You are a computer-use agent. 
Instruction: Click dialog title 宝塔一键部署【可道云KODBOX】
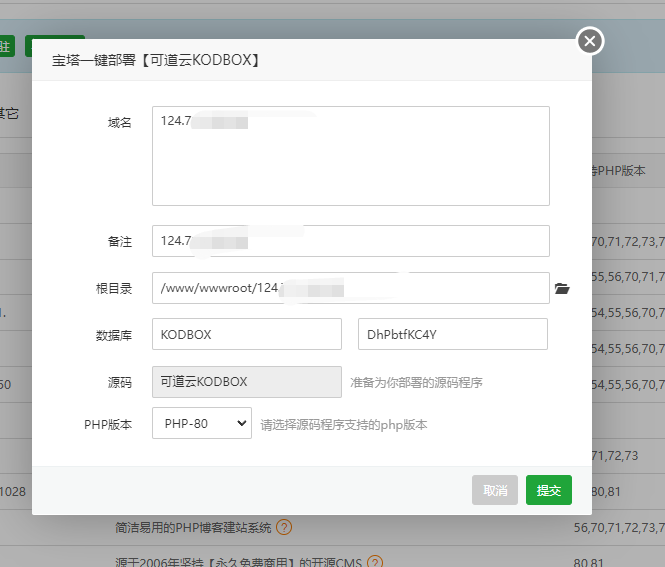pyautogui.click(x=156, y=60)
